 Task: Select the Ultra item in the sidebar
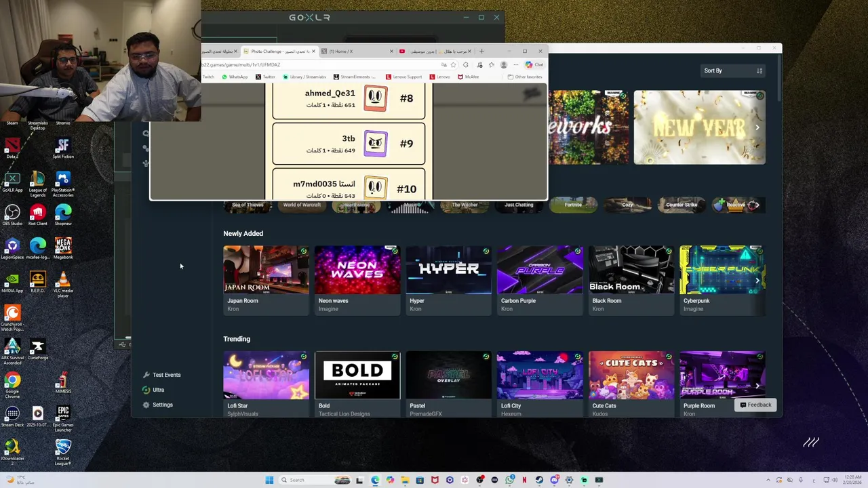tap(153, 390)
